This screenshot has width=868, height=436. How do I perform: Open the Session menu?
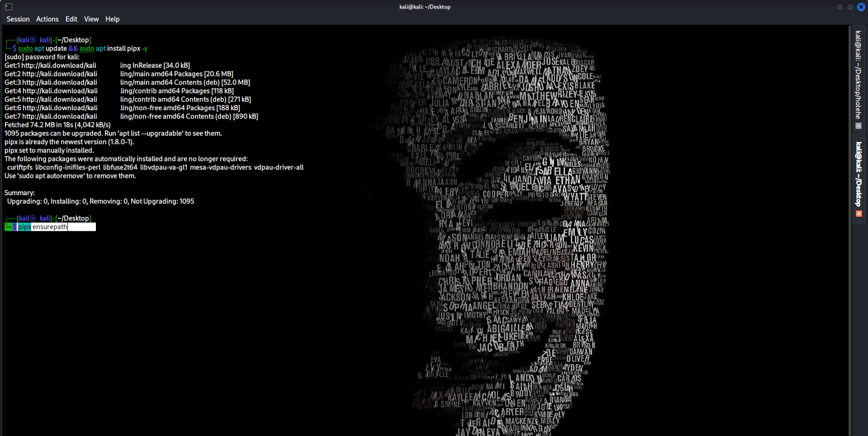(x=18, y=19)
